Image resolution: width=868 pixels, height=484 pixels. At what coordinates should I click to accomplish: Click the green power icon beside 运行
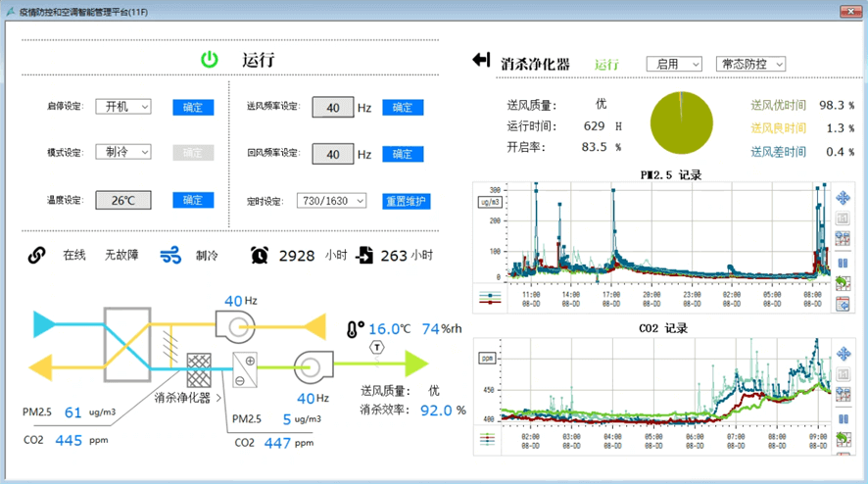[210, 60]
